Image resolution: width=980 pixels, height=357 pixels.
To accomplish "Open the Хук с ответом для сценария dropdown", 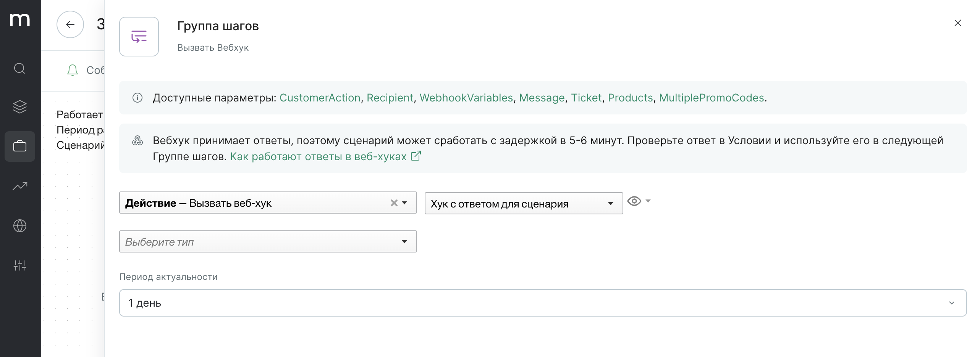I will click(x=524, y=204).
